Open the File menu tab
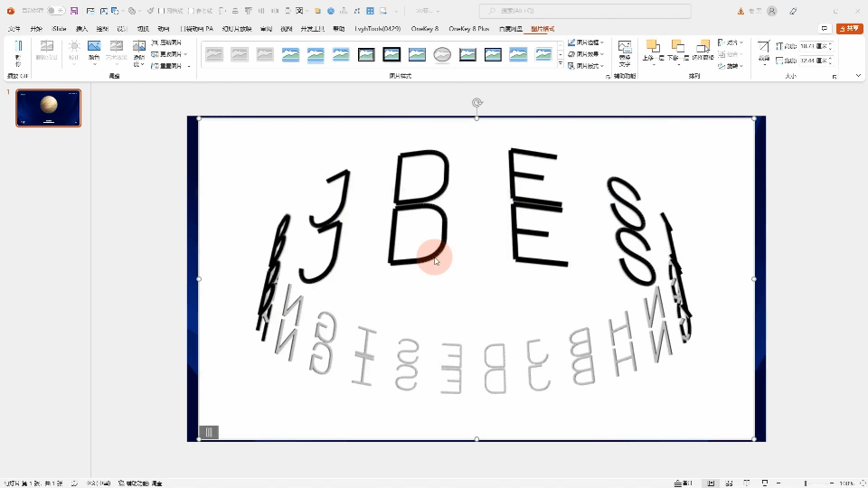Screen dimensions: 868x488 tap(14, 29)
